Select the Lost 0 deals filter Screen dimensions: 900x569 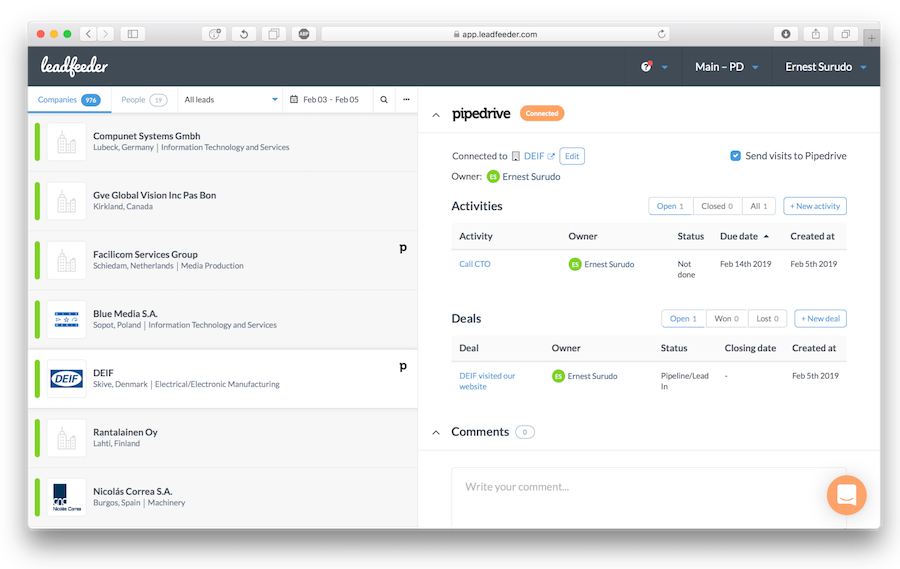pos(767,319)
